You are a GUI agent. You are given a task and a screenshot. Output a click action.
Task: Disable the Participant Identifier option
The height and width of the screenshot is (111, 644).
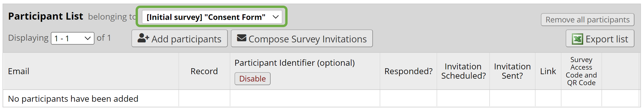pos(252,79)
